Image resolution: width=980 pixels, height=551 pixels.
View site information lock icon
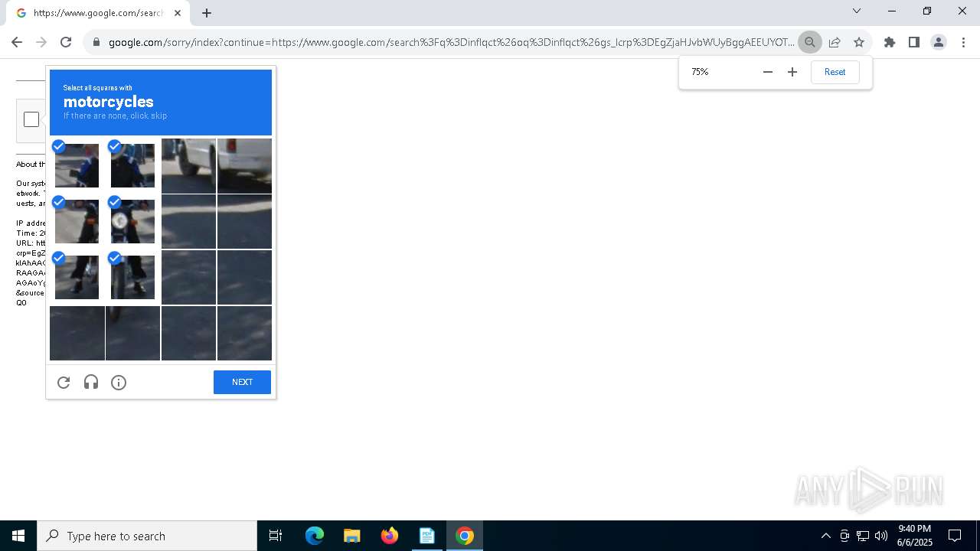96,42
